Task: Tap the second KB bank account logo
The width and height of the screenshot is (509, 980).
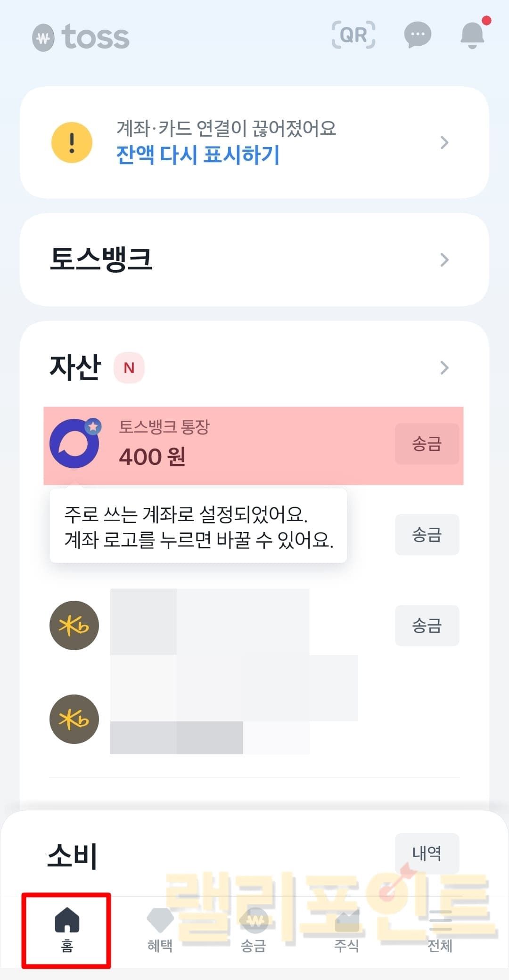Action: (74, 719)
